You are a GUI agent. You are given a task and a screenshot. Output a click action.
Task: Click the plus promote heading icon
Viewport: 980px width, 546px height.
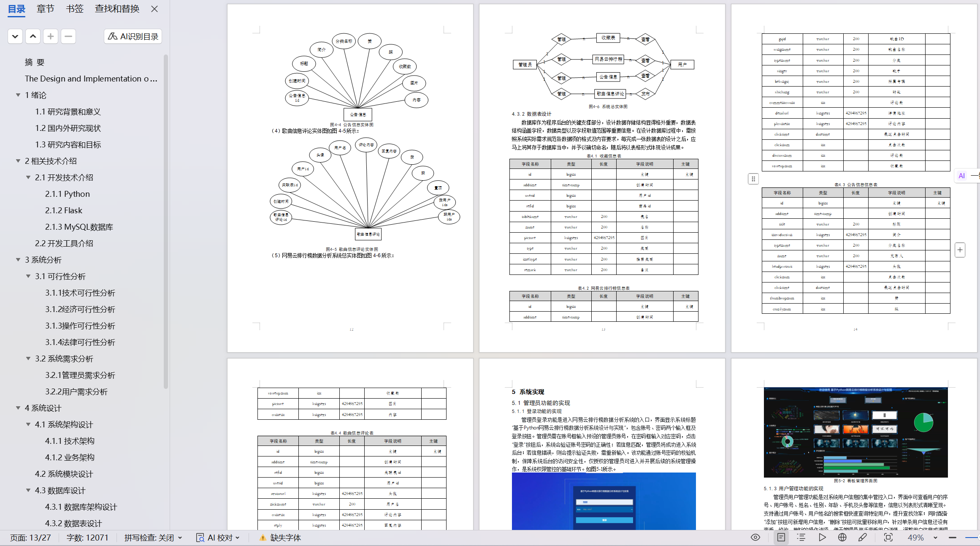(x=51, y=37)
